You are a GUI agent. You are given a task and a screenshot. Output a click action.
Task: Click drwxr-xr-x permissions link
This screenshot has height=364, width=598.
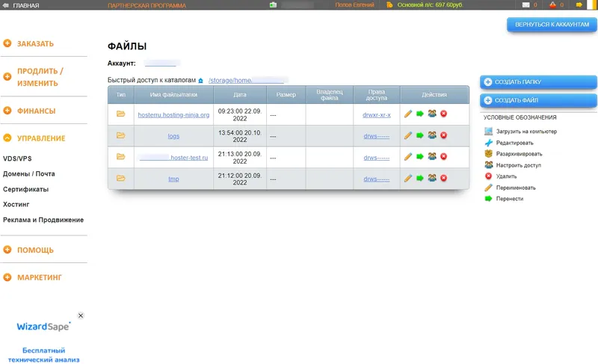(x=377, y=114)
